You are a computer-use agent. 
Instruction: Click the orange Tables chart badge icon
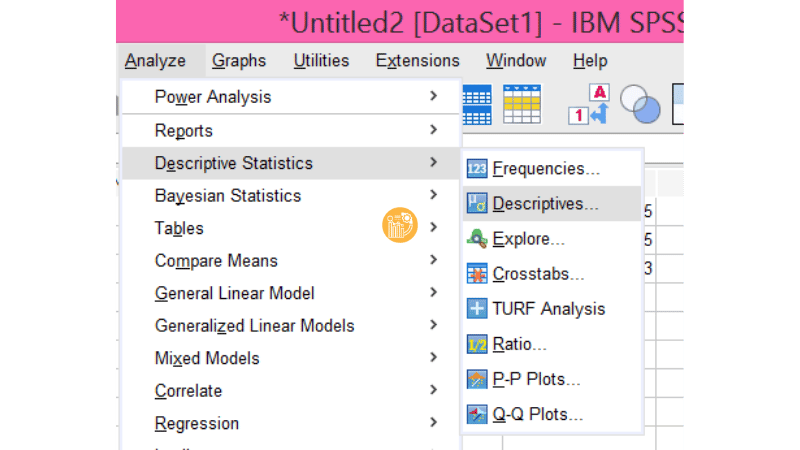pos(400,225)
